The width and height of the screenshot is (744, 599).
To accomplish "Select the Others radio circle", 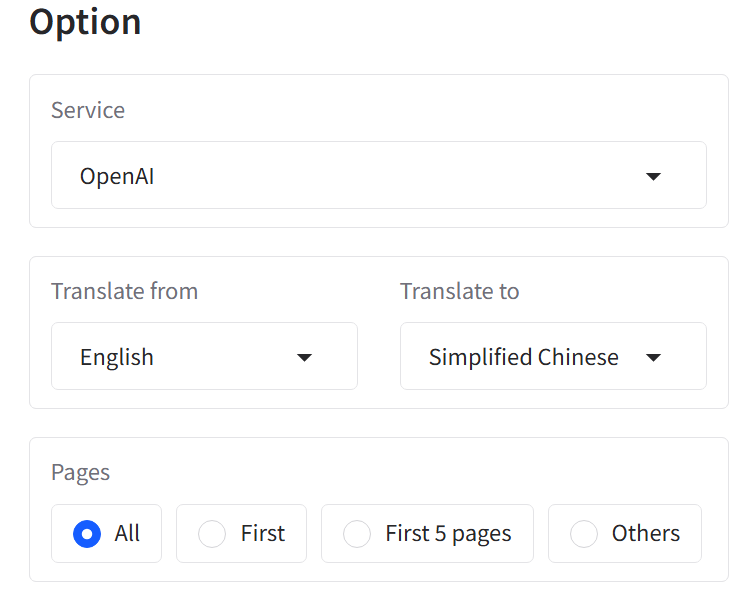I will click(x=584, y=534).
